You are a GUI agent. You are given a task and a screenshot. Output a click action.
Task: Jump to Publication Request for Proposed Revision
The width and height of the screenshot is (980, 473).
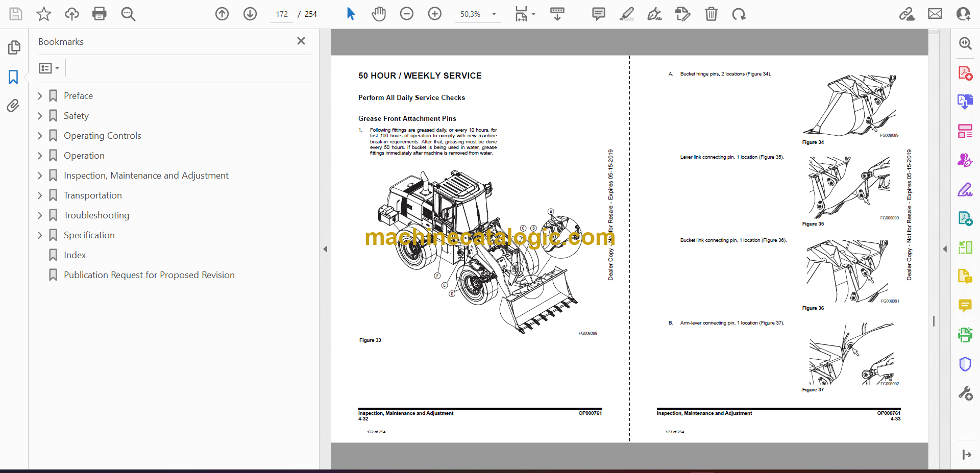point(149,275)
